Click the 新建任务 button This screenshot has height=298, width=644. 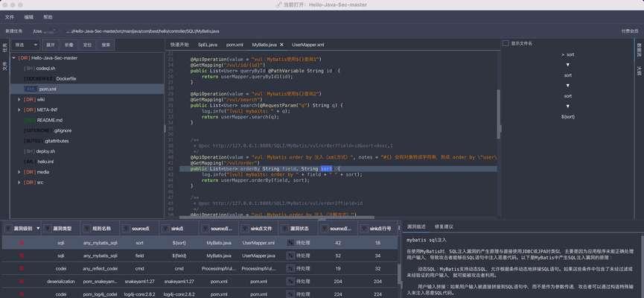coord(14,31)
